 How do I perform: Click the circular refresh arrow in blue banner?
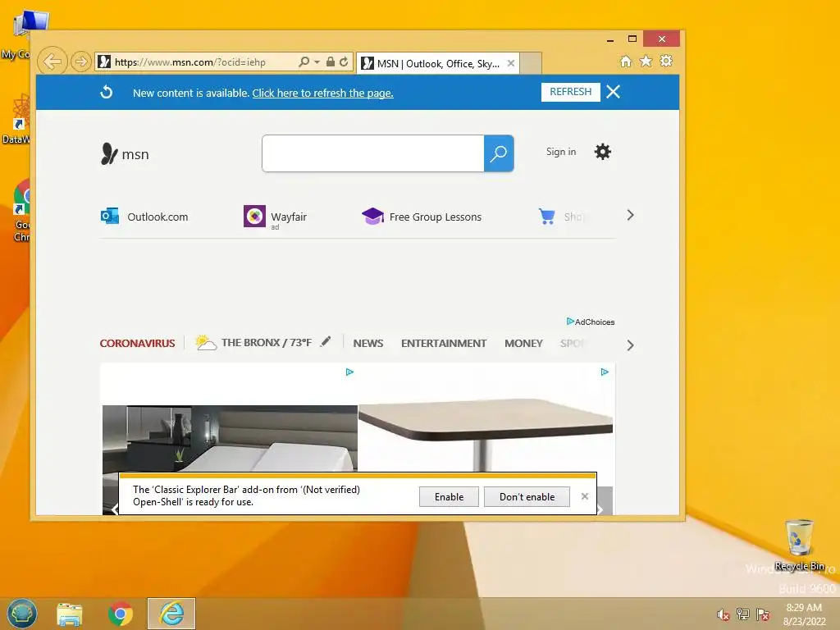click(107, 92)
